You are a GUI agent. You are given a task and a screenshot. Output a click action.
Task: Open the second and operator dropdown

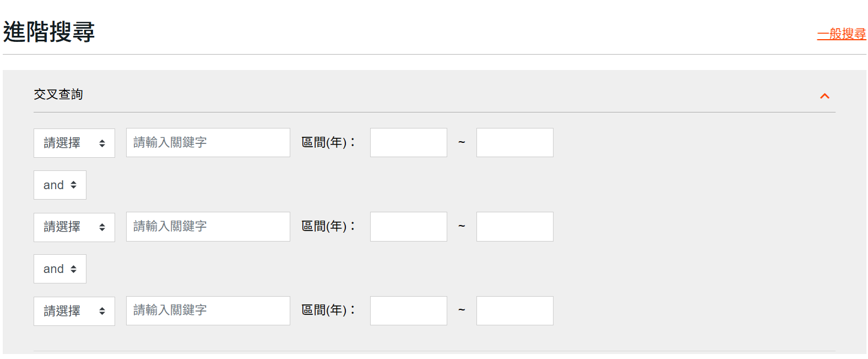coord(60,269)
